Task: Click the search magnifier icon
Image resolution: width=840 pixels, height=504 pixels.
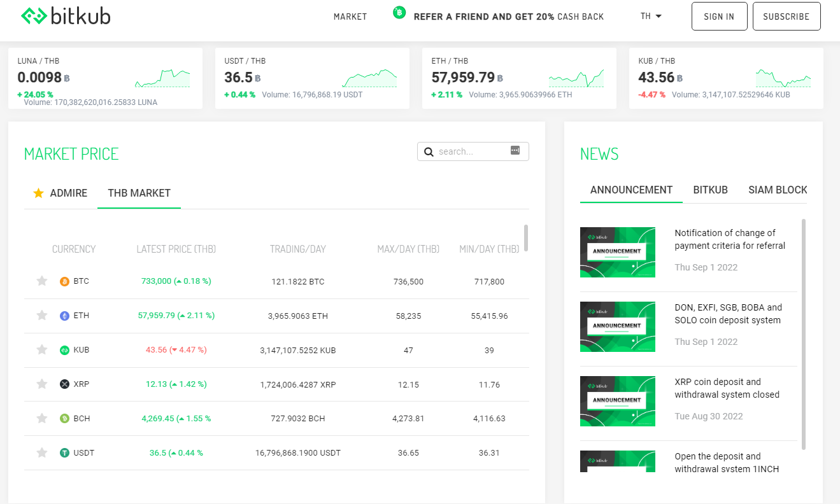Action: coord(429,151)
